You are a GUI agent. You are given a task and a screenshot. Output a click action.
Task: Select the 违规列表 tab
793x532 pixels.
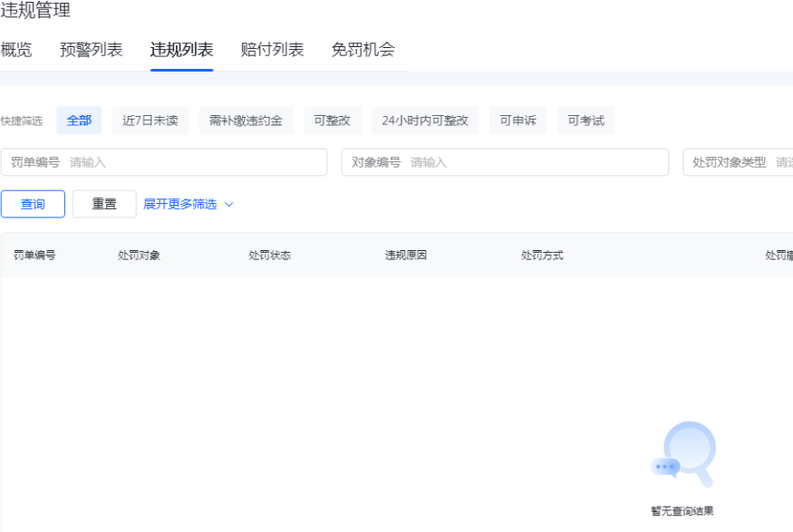tap(181, 50)
